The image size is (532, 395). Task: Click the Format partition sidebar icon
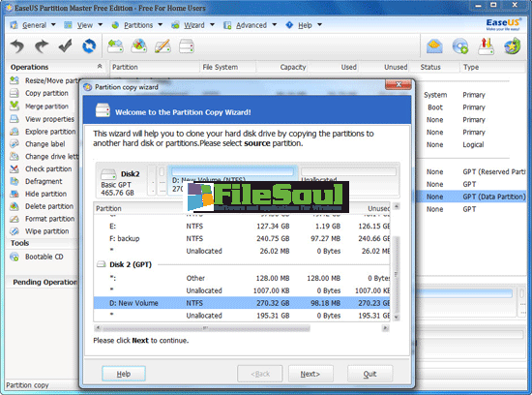pyautogui.click(x=15, y=219)
